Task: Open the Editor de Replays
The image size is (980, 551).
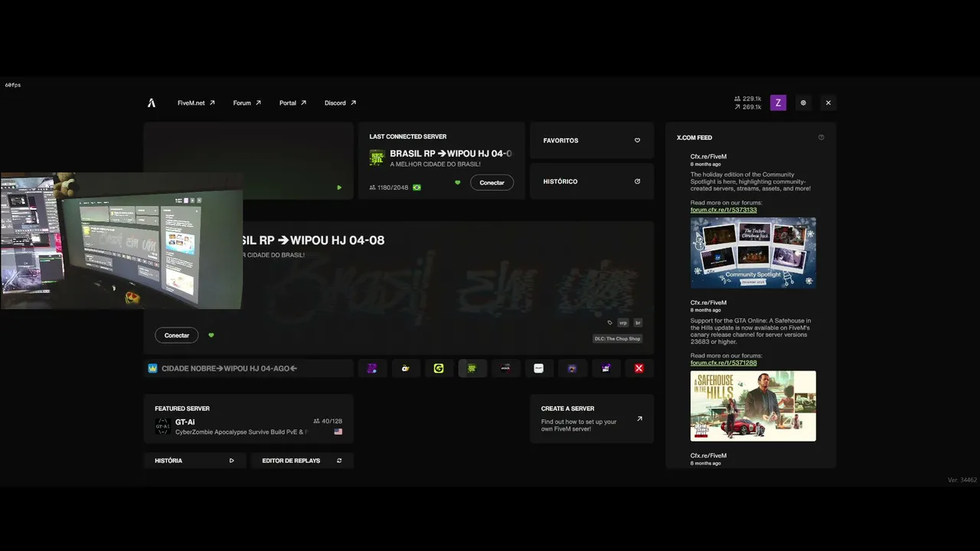Action: [302, 461]
